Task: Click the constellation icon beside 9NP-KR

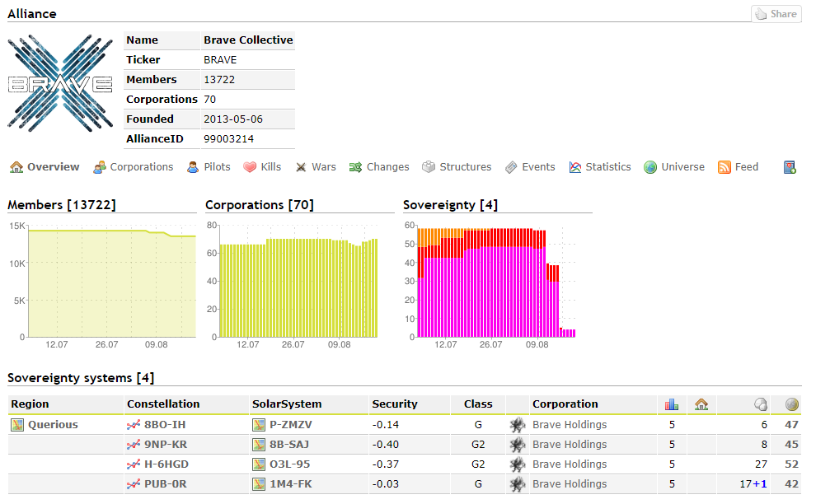Action: coord(134,445)
